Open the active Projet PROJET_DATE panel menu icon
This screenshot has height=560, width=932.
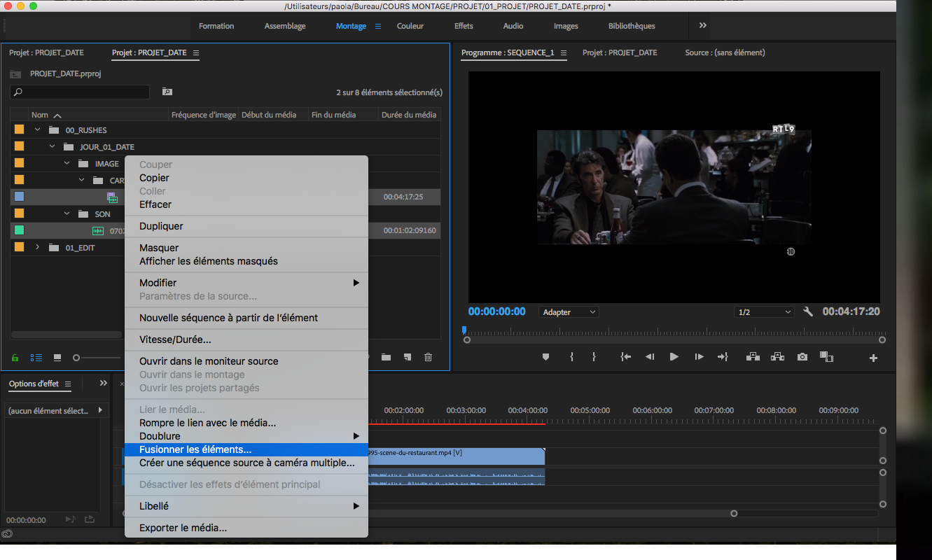coord(196,52)
